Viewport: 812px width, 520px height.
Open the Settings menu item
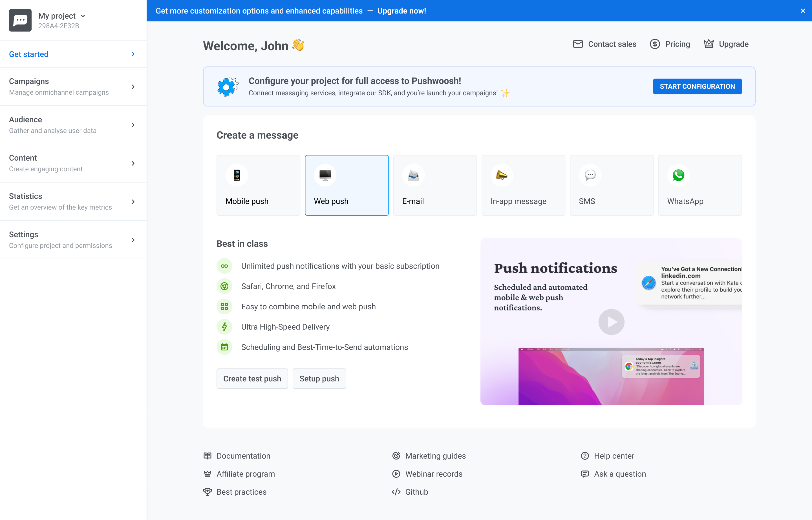73,240
